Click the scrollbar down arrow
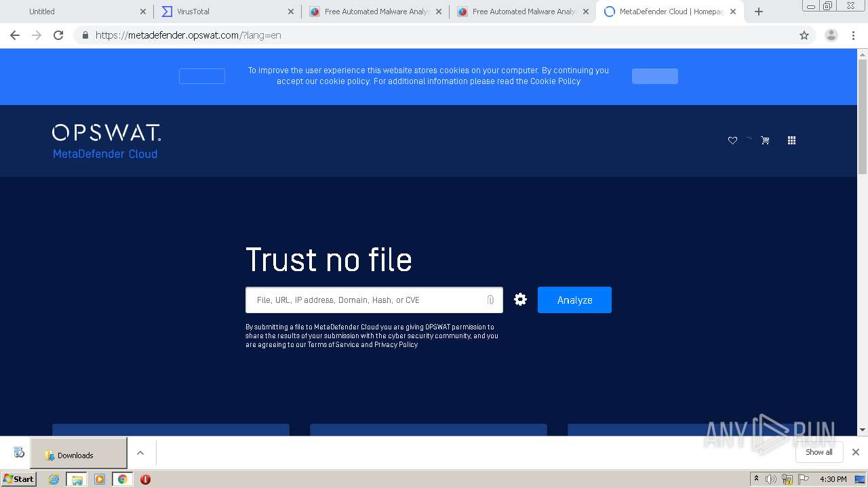 [863, 430]
